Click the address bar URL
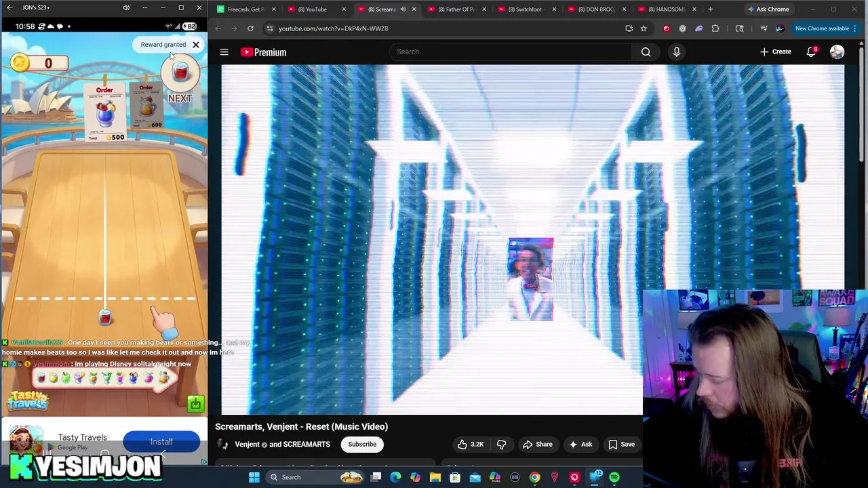 pos(333,28)
